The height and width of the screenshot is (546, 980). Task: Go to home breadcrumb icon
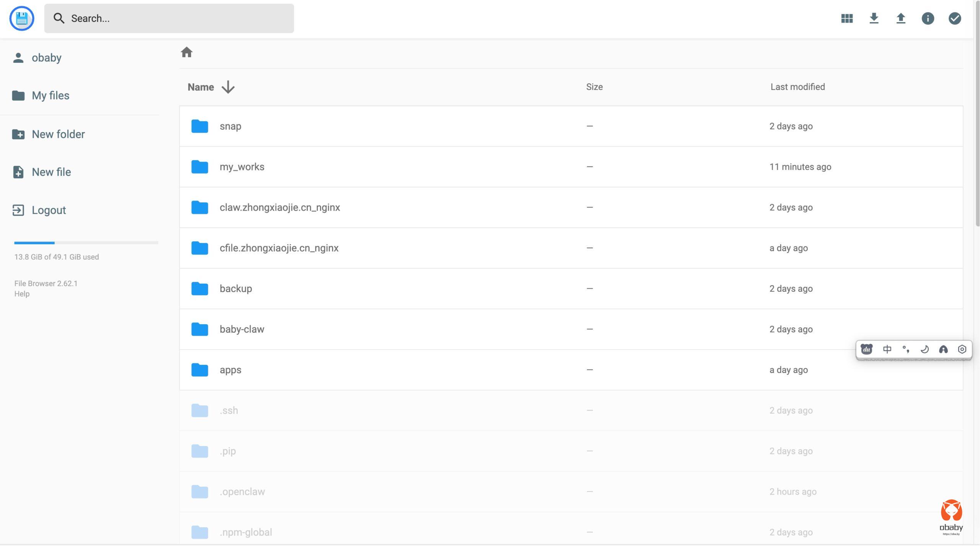click(x=186, y=52)
